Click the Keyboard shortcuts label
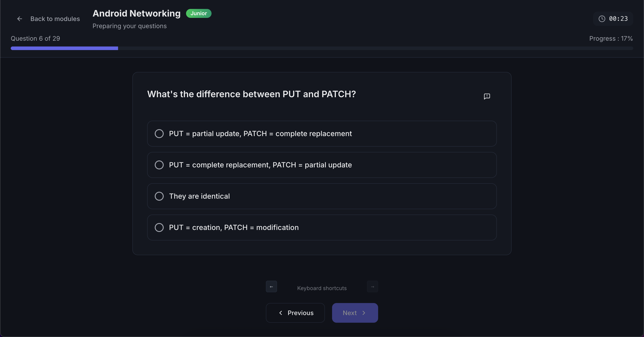This screenshot has width=644, height=337. 322,288
